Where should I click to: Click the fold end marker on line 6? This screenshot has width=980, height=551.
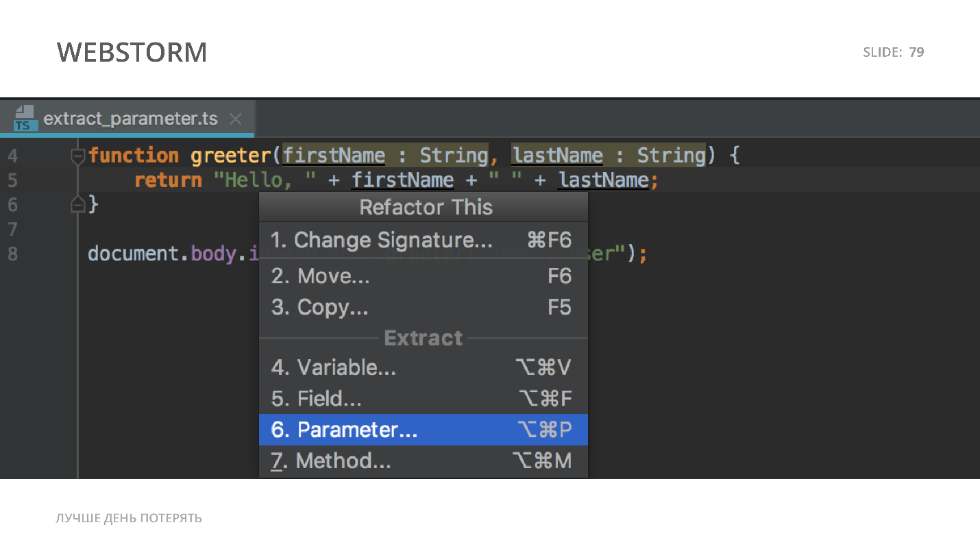78,204
